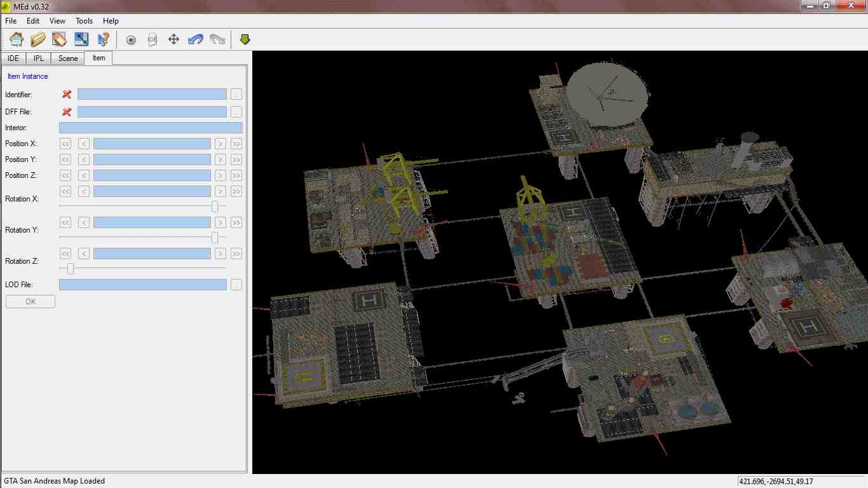
Task: Click the Position X value field
Action: click(x=152, y=144)
